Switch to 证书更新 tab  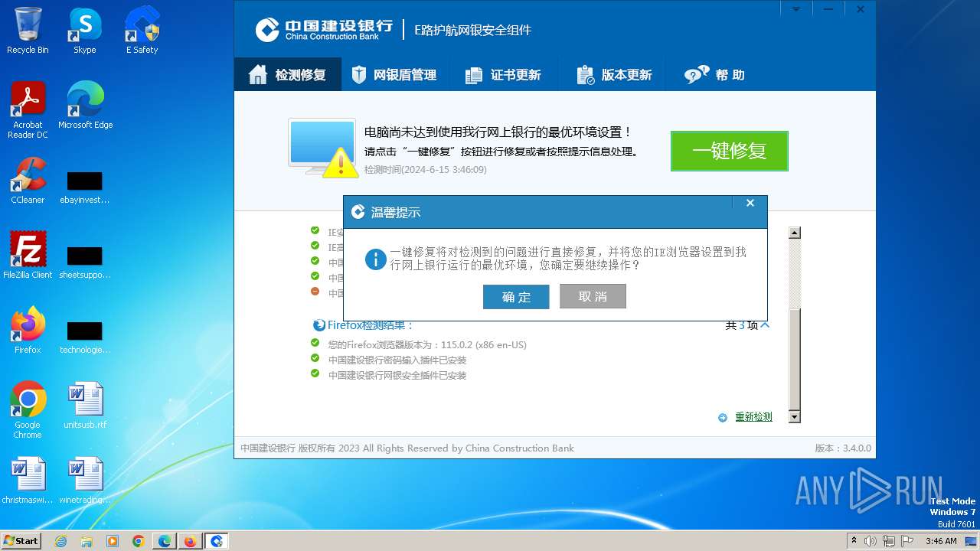503,75
